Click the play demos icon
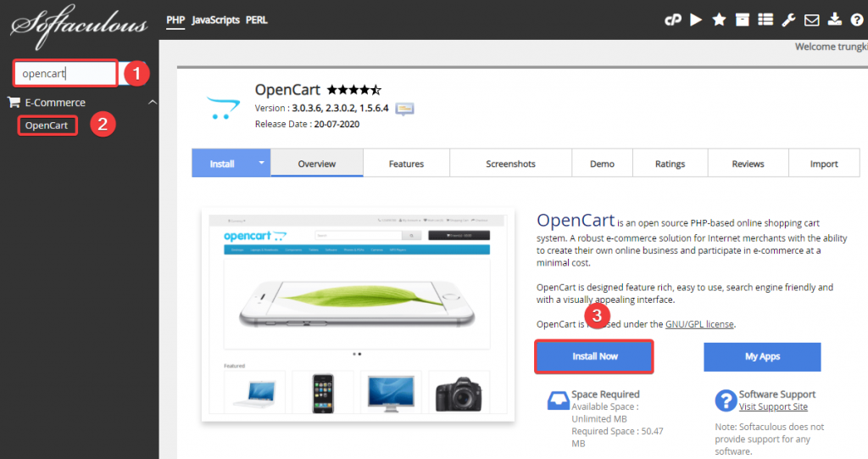Viewport: 868px width, 459px height. (x=696, y=20)
